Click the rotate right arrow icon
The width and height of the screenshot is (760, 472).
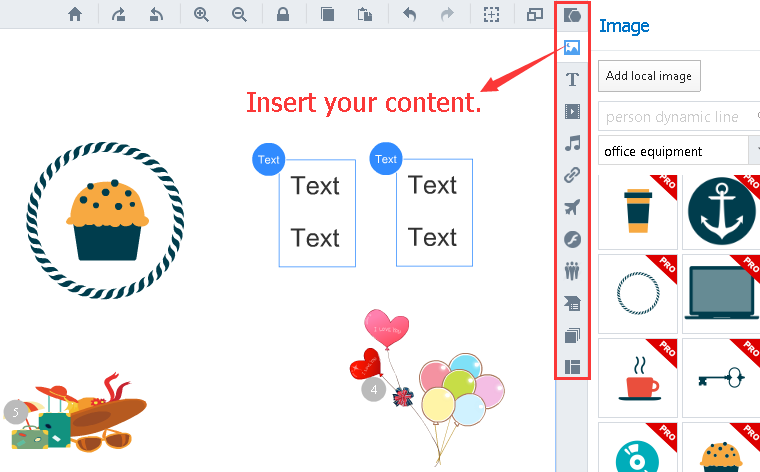click(118, 15)
